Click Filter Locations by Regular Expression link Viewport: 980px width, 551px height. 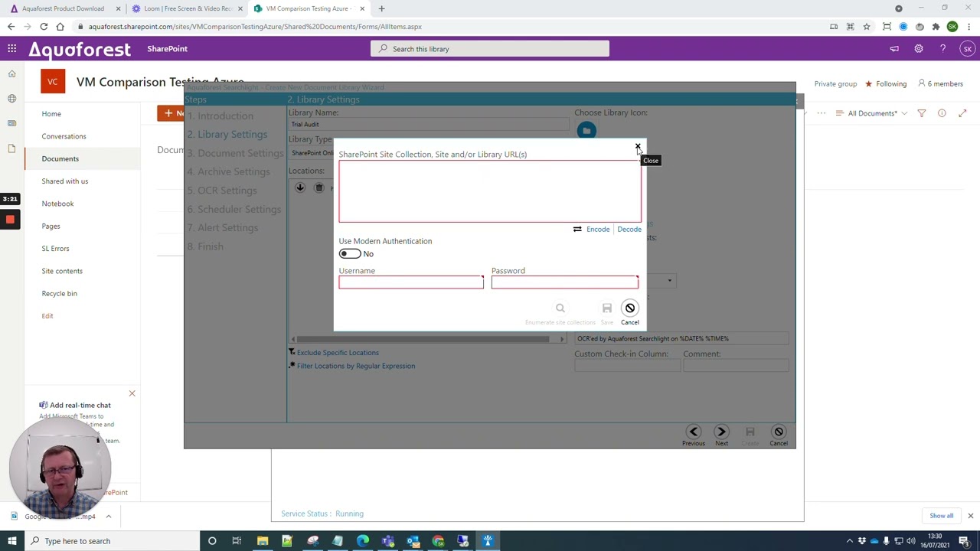(x=356, y=366)
